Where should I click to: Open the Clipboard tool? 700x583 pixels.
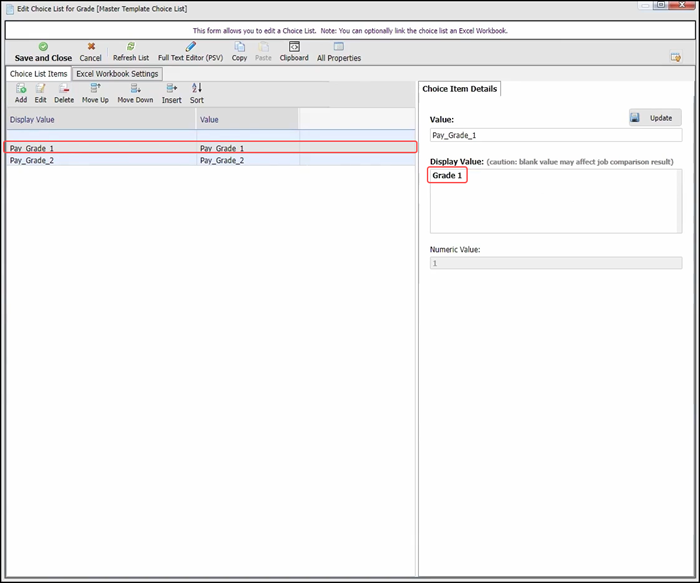coord(293,47)
